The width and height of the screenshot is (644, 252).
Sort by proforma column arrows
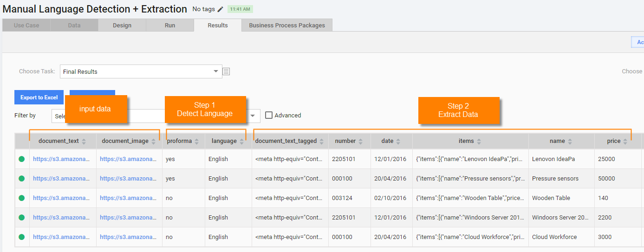coord(196,141)
